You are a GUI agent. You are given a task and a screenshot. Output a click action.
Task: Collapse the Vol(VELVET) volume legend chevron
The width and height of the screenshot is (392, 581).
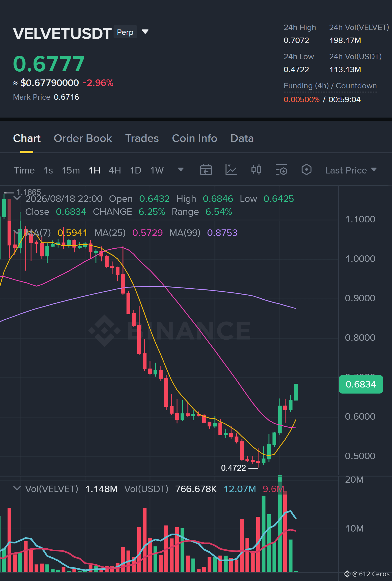(x=17, y=488)
